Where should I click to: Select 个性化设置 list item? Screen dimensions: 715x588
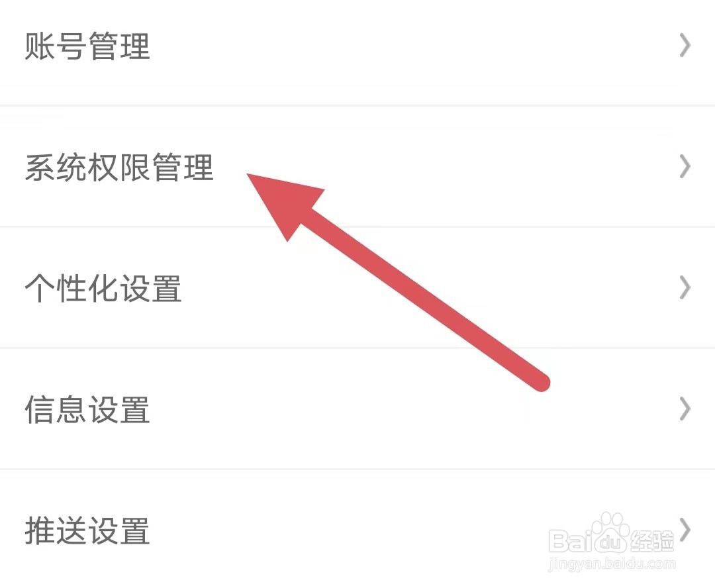click(x=358, y=287)
